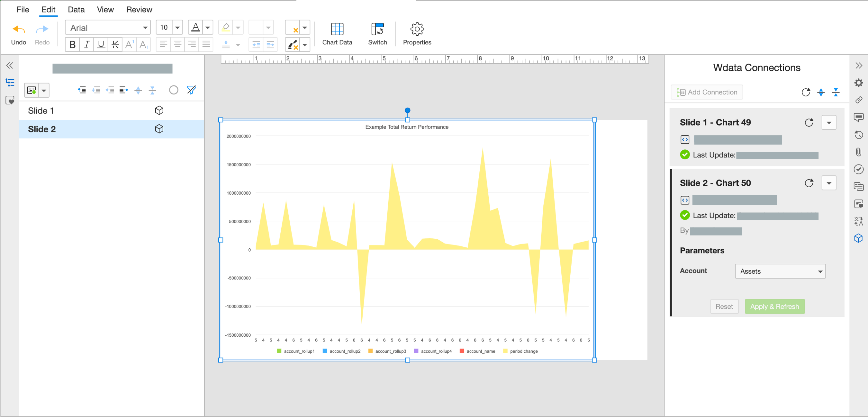This screenshot has height=417, width=868.
Task: Click the cube icon beside Slide 2
Action: (159, 129)
